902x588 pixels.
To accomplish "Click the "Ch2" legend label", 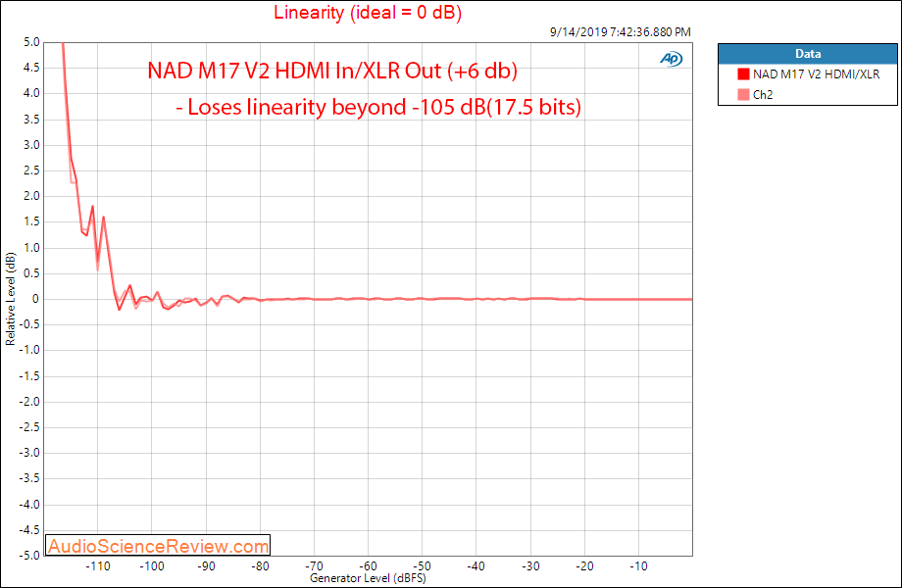I will 763,95.
